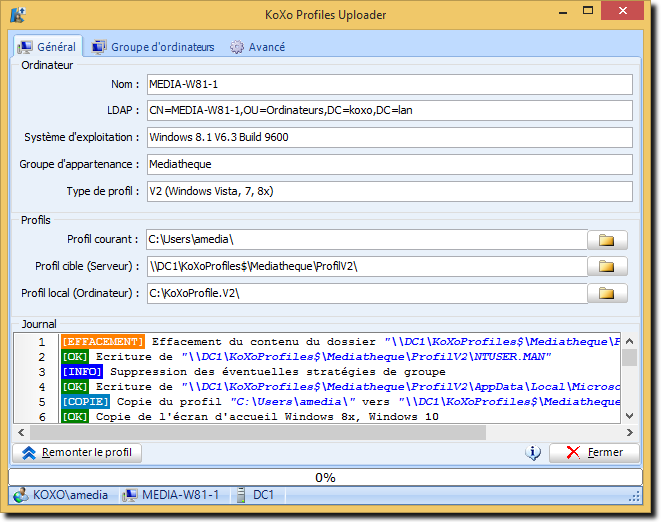The image size is (661, 522).
Task: Click the LDAP field
Action: pos(390,110)
